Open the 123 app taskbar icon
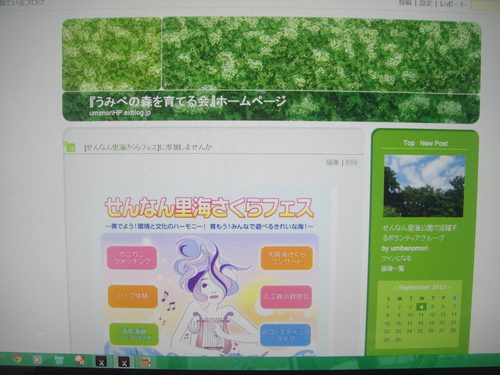 [x=59, y=360]
